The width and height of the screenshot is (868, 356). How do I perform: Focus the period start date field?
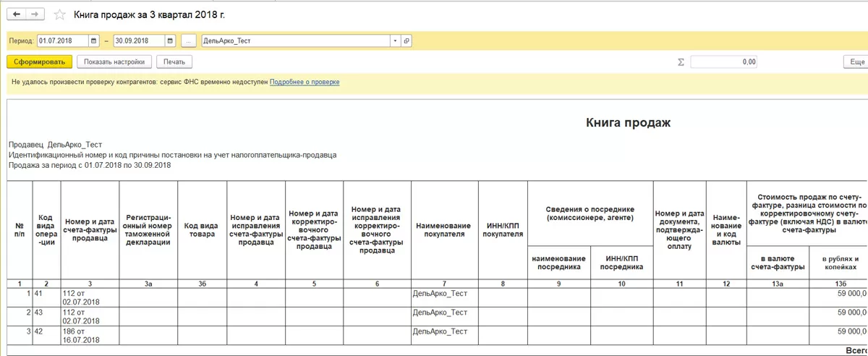click(63, 41)
